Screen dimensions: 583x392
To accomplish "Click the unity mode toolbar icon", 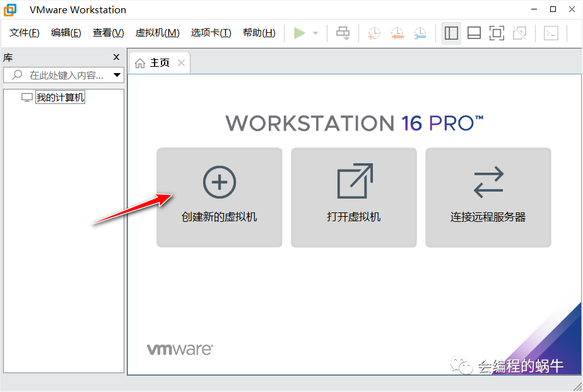I will (519, 33).
